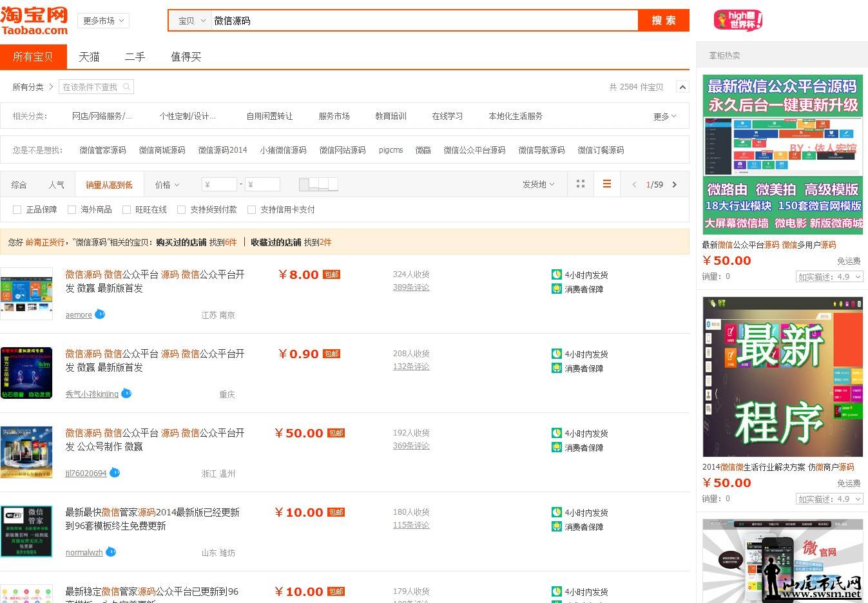Tick the 海外商品 checkbox
The width and height of the screenshot is (868, 603).
pyautogui.click(x=72, y=209)
